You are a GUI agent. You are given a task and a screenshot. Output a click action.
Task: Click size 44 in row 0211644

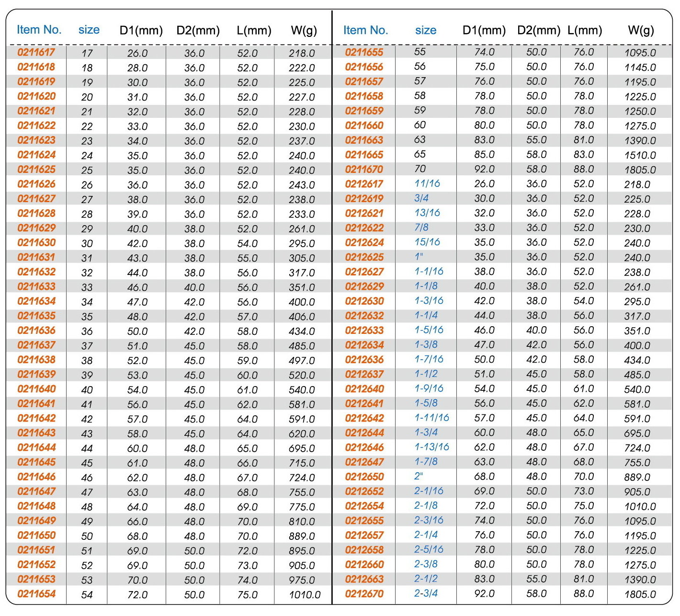click(87, 448)
